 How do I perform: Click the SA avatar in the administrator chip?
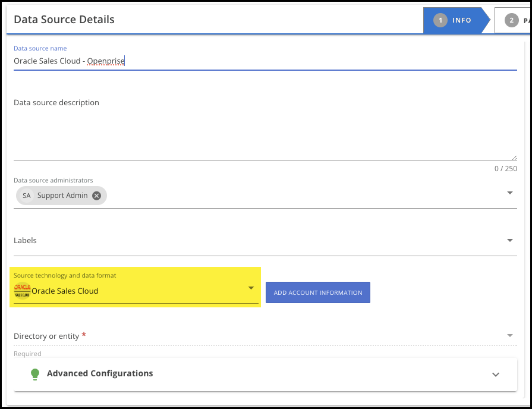click(26, 196)
